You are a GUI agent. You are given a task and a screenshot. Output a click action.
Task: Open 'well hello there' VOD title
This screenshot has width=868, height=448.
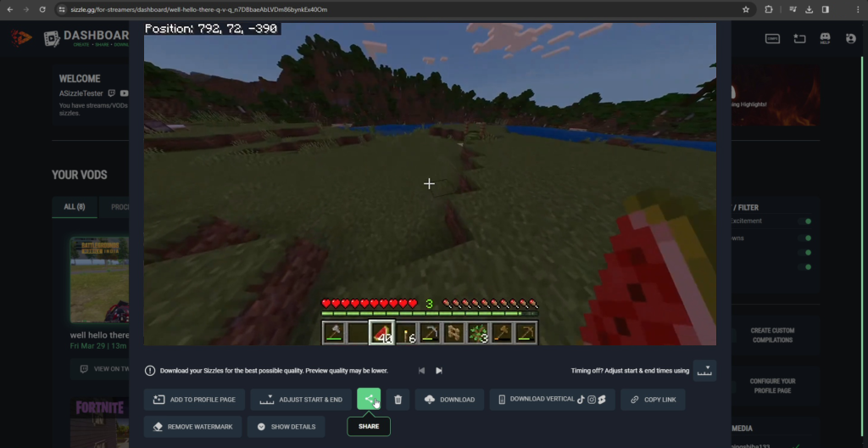tap(100, 335)
